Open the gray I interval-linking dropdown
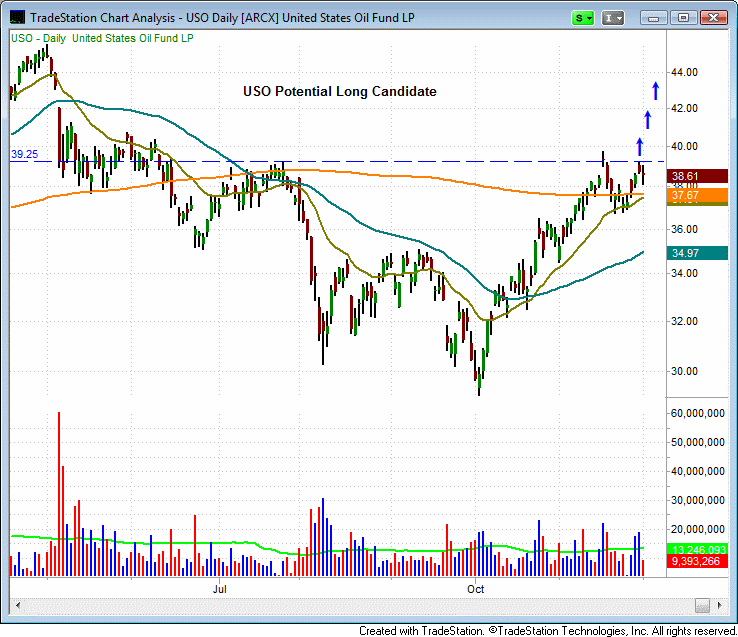The height and width of the screenshot is (637, 738). point(613,18)
